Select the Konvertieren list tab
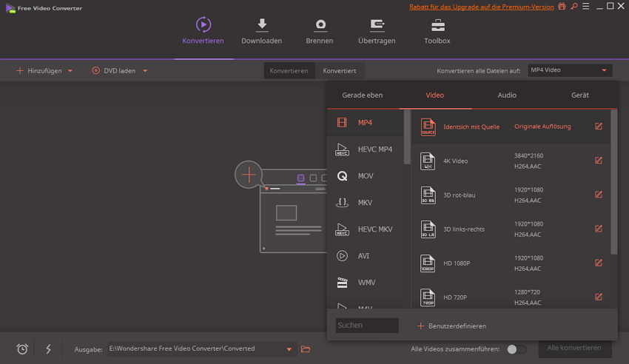629x364 pixels. point(289,70)
